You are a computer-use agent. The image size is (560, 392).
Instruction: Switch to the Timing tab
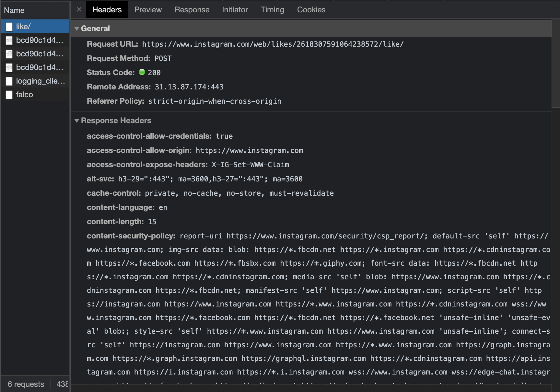[273, 10]
